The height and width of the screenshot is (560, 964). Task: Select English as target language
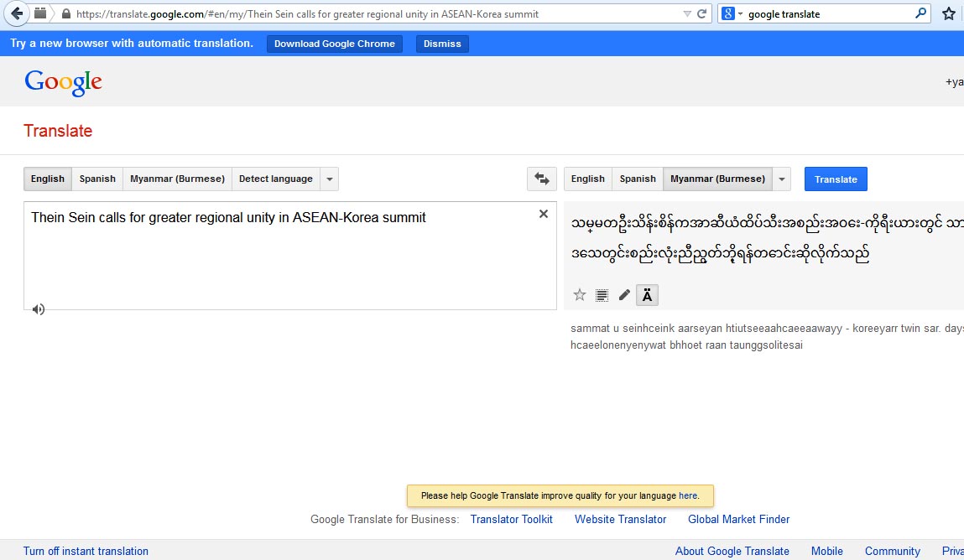tap(588, 179)
